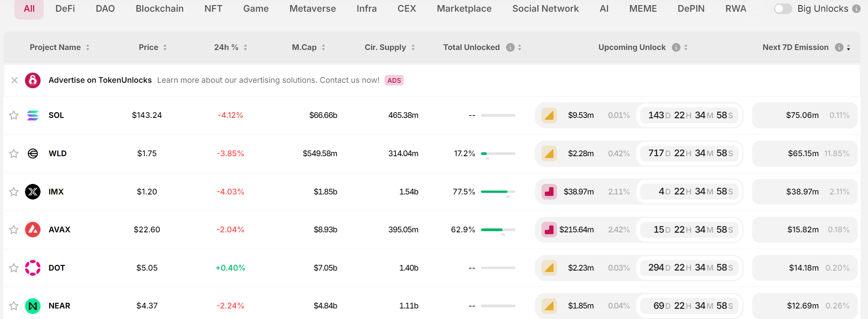
Task: Click the Immutable X logo in IMX row
Action: 33,192
